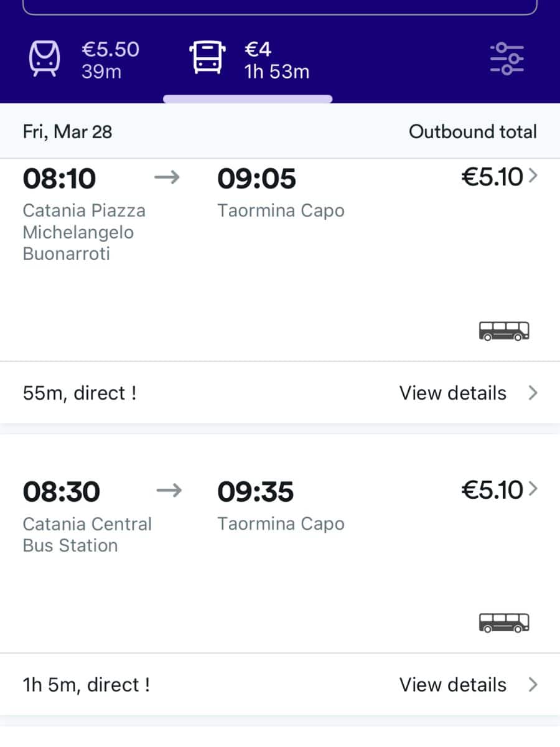This screenshot has width=560, height=747.
Task: Select the 08:30 Catania Central Bus Station trip
Action: click(x=87, y=534)
